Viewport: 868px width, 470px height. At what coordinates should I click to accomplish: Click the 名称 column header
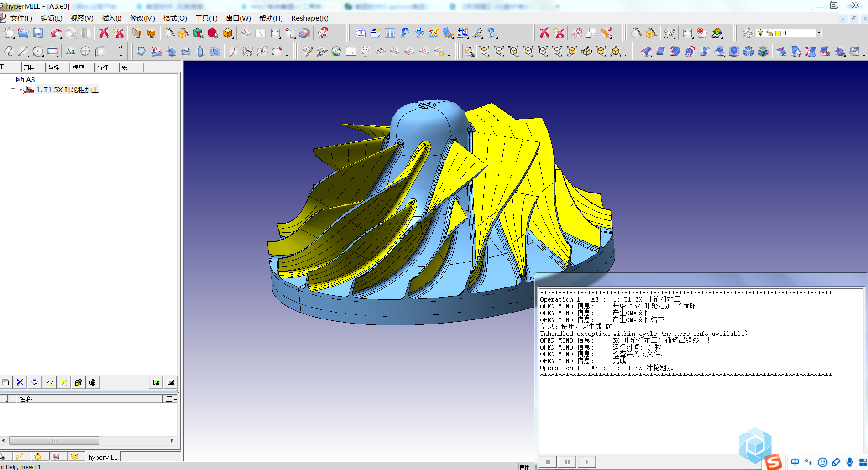pyautogui.click(x=89, y=399)
